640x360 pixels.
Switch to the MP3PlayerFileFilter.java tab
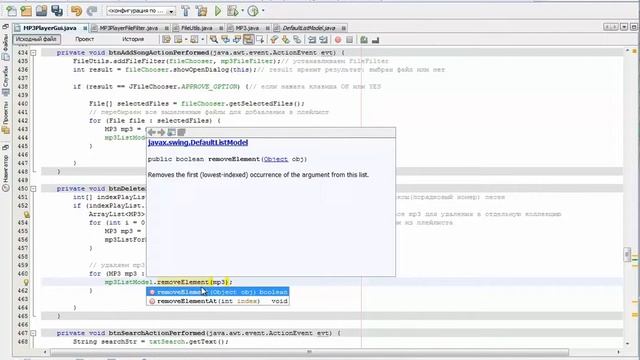[129, 28]
